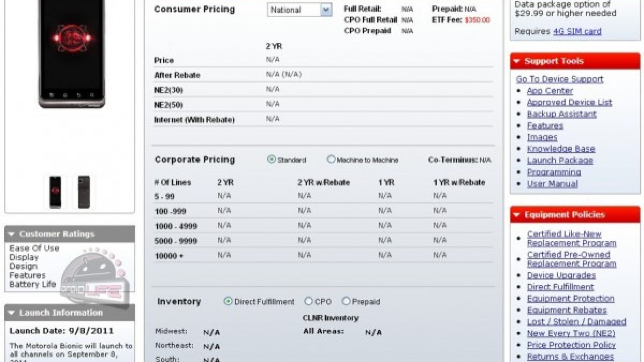This screenshot has width=644, height=362.
Task: Select the Standard corporate pricing radio button
Action: tap(272, 159)
